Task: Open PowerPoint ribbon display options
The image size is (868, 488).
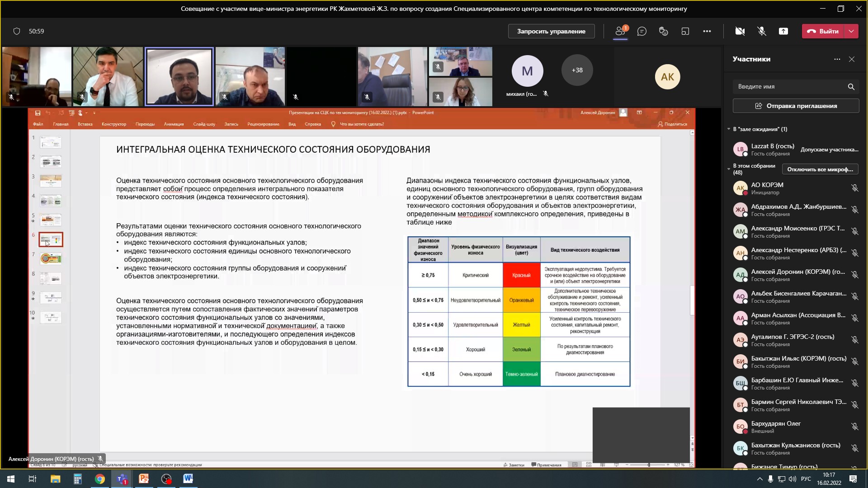Action: pyautogui.click(x=639, y=113)
